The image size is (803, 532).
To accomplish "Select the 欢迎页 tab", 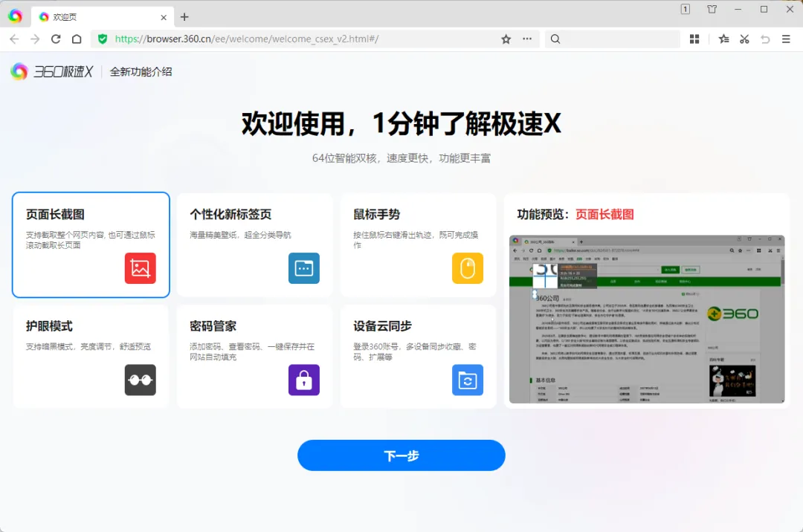I will click(x=103, y=17).
